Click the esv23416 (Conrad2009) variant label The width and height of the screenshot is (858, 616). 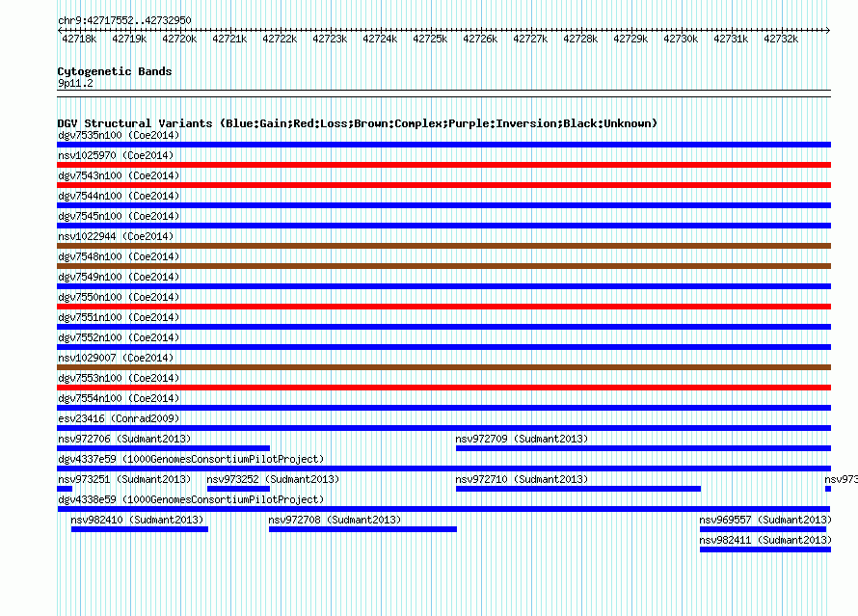coord(119,418)
